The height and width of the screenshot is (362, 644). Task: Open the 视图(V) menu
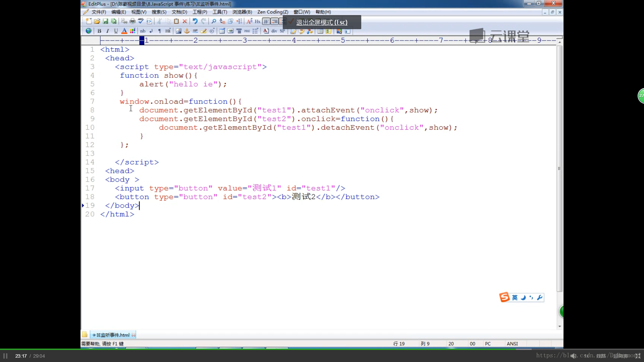tap(139, 12)
